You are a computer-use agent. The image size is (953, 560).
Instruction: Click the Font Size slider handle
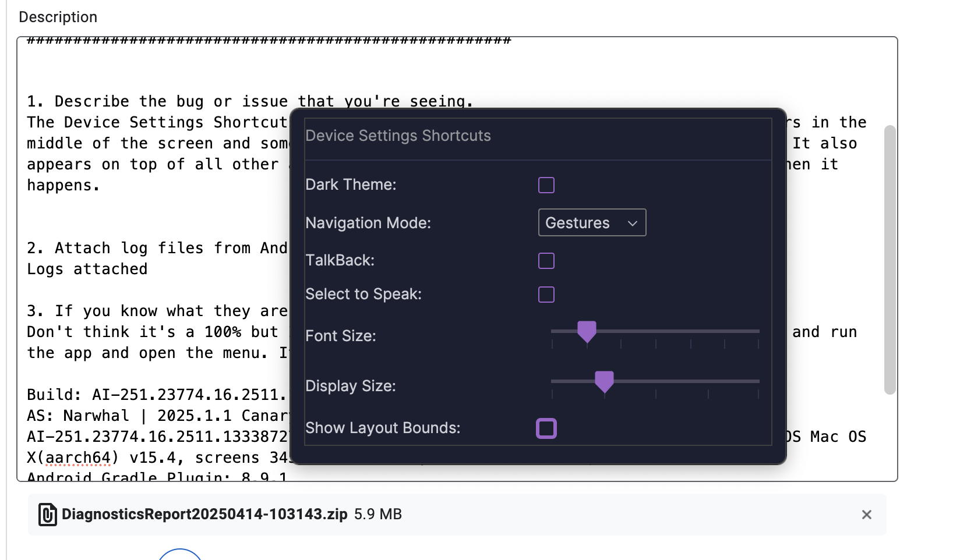pos(587,331)
